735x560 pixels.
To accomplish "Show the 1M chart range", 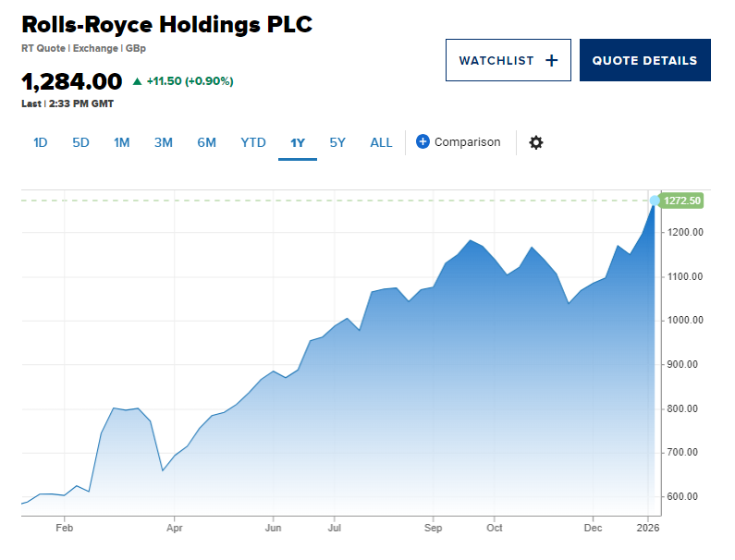I will (x=122, y=142).
